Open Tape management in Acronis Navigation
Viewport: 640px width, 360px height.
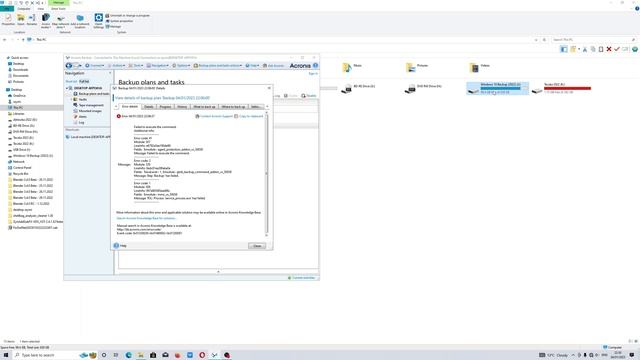89,105
